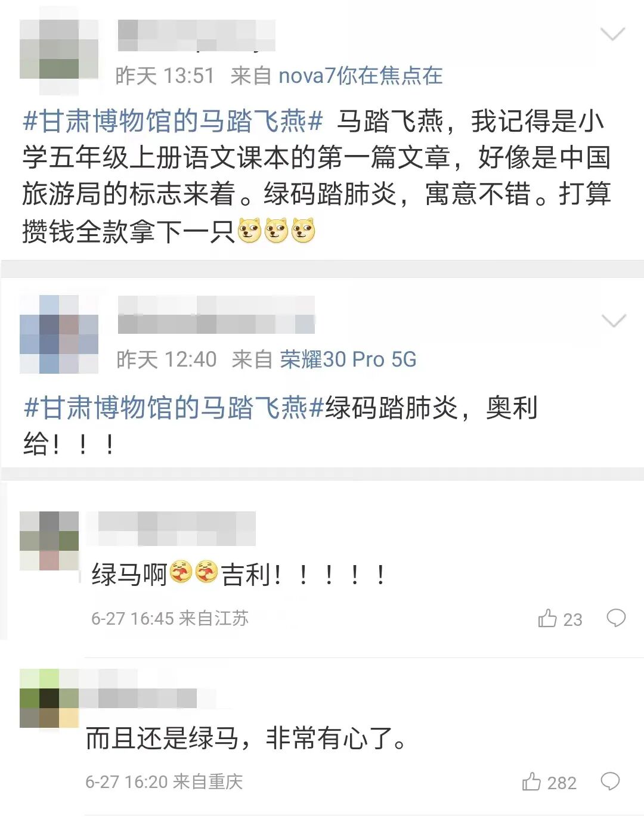Viewport: 644px width, 819px height.
Task: Expand the chevron menu on the 12:40 post
Action: pos(613,321)
